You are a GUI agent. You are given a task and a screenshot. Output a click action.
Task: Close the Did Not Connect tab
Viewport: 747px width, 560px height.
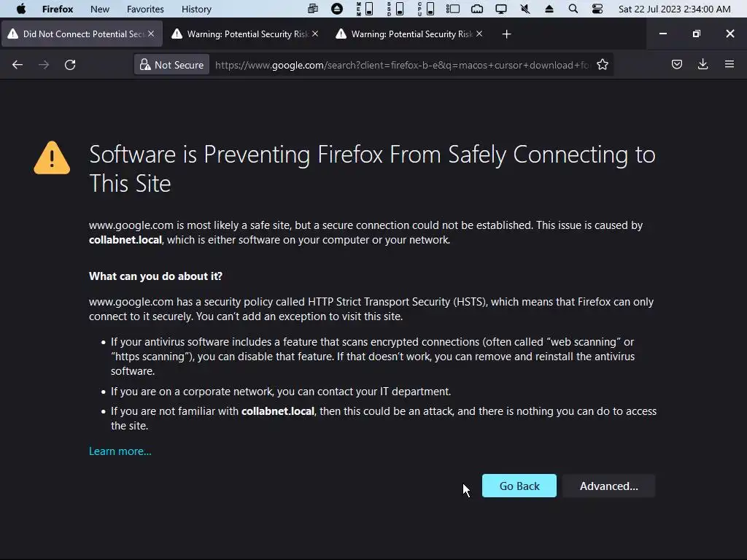coord(151,34)
